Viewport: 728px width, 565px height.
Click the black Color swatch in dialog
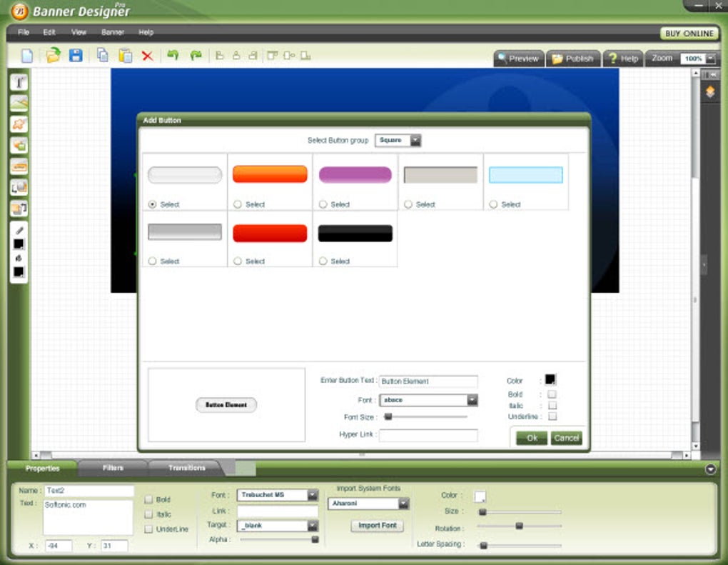[550, 379]
